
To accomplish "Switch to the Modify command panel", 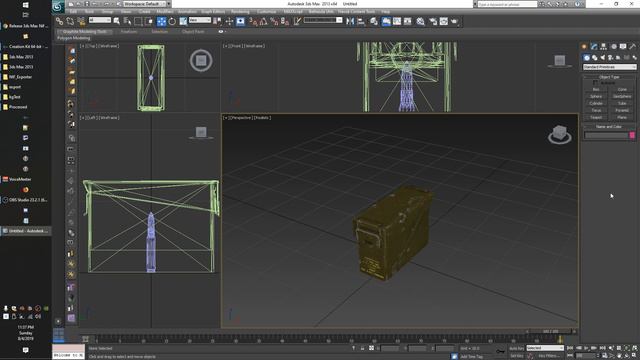I will (x=594, y=47).
